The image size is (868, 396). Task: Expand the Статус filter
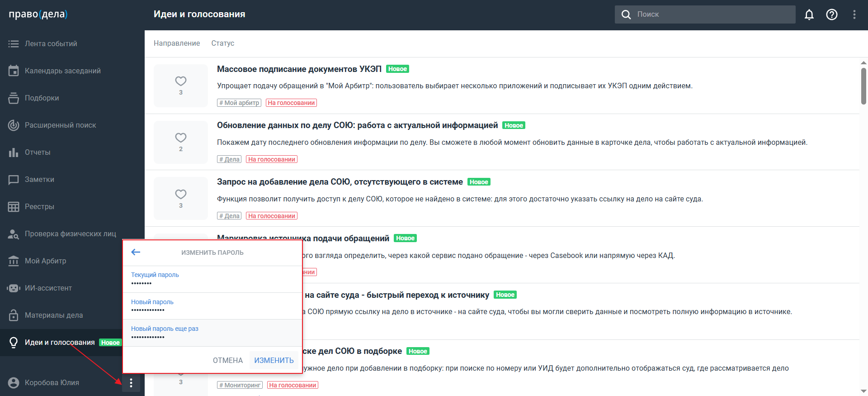pos(222,43)
